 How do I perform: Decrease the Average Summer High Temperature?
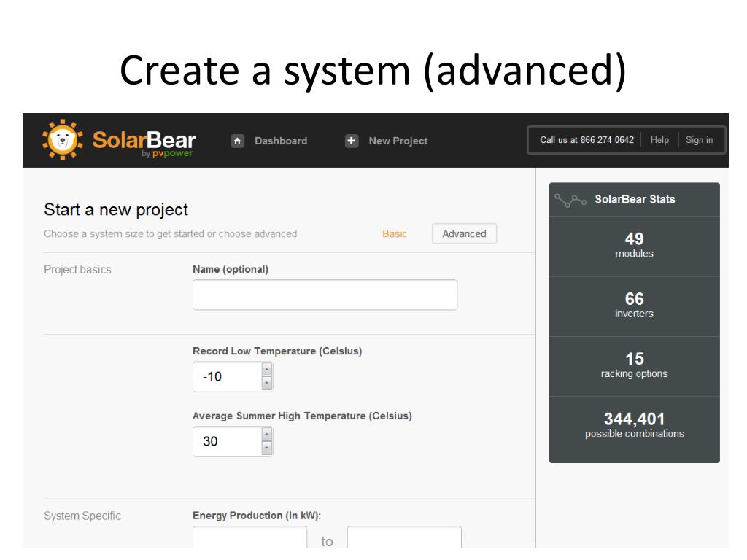267,448
